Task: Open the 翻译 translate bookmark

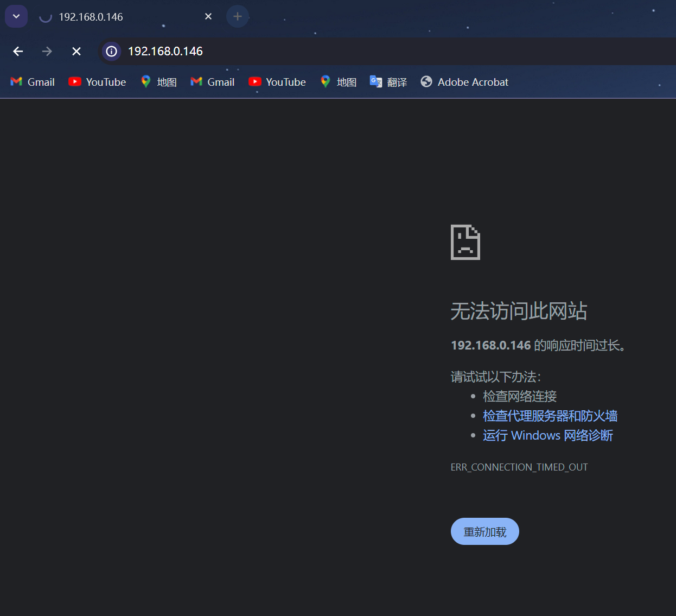Action: (x=388, y=82)
